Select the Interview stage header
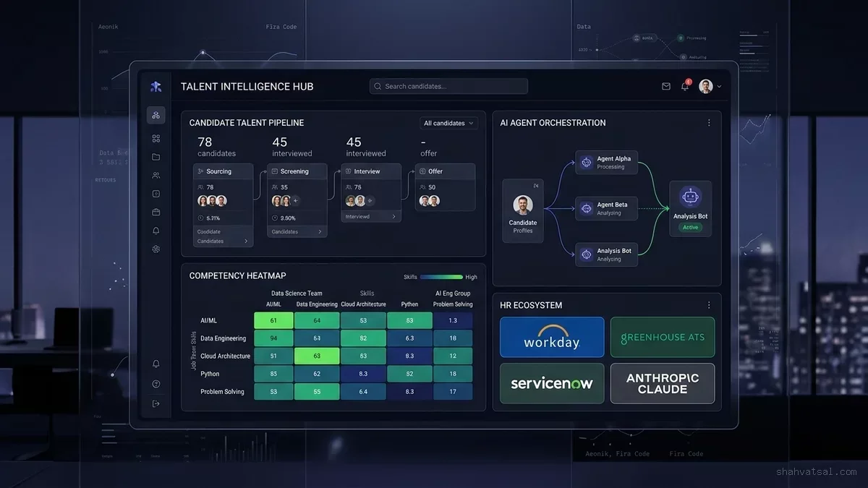868x488 pixels. [x=371, y=171]
